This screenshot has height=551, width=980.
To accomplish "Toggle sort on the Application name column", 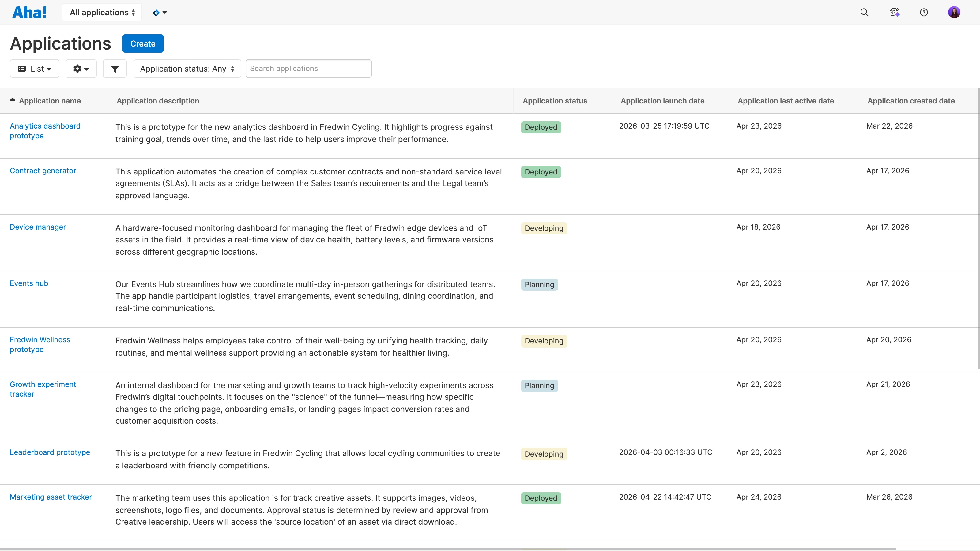I will pos(50,100).
